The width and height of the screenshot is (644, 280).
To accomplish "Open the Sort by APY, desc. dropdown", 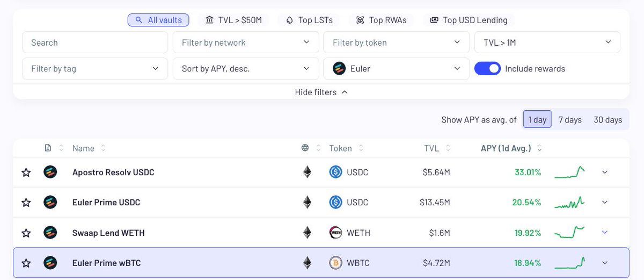I will 246,68.
